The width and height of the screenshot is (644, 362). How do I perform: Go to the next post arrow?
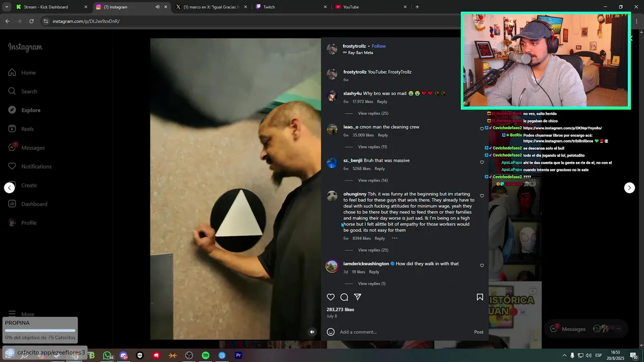coord(629,188)
